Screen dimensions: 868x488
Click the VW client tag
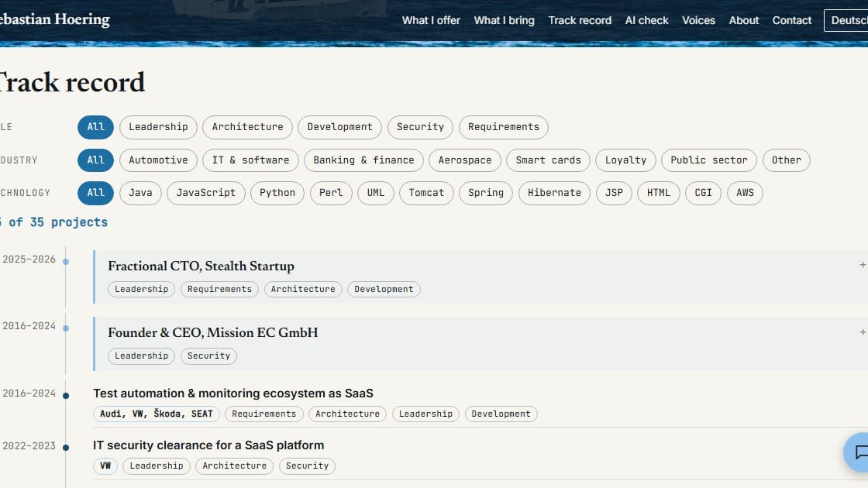coord(105,466)
